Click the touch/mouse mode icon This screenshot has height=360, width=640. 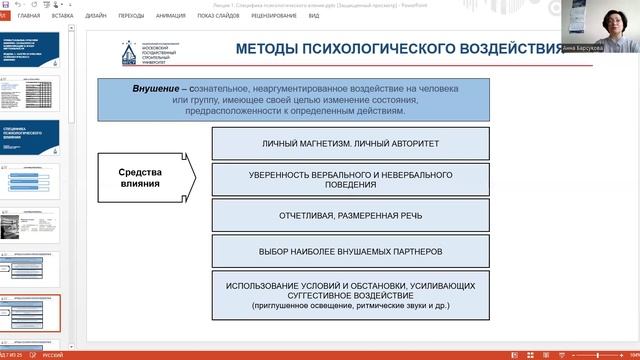coord(56,4)
